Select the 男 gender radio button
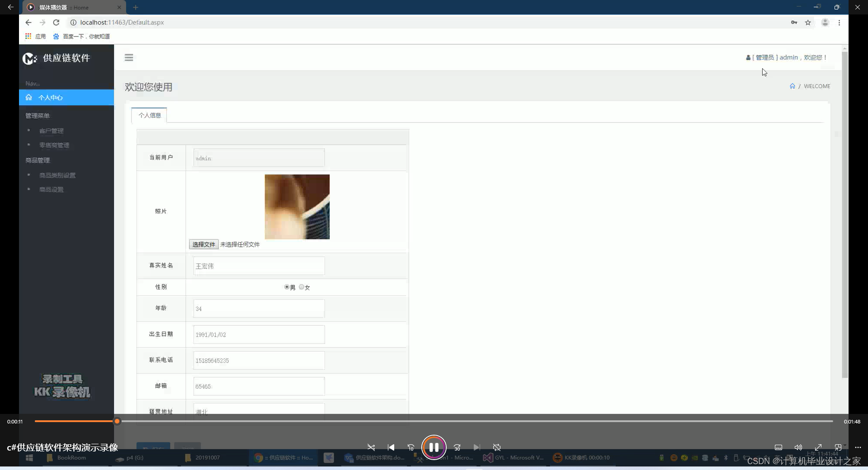The width and height of the screenshot is (868, 470). point(287,287)
